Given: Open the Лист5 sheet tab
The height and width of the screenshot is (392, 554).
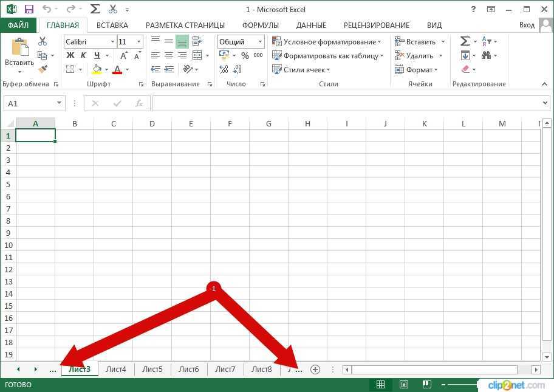Looking at the screenshot, I should 152,370.
